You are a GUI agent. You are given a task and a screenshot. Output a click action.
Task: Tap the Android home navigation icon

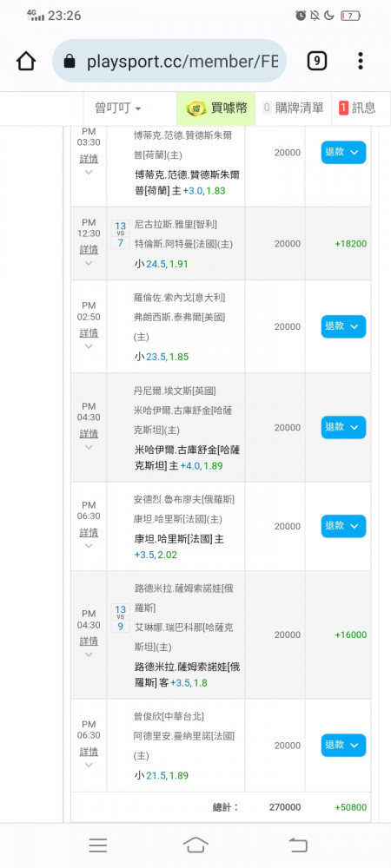tap(195, 845)
